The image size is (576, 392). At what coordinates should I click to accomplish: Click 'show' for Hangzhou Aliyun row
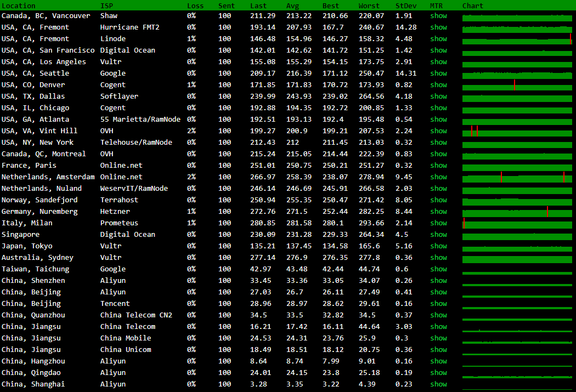439,361
